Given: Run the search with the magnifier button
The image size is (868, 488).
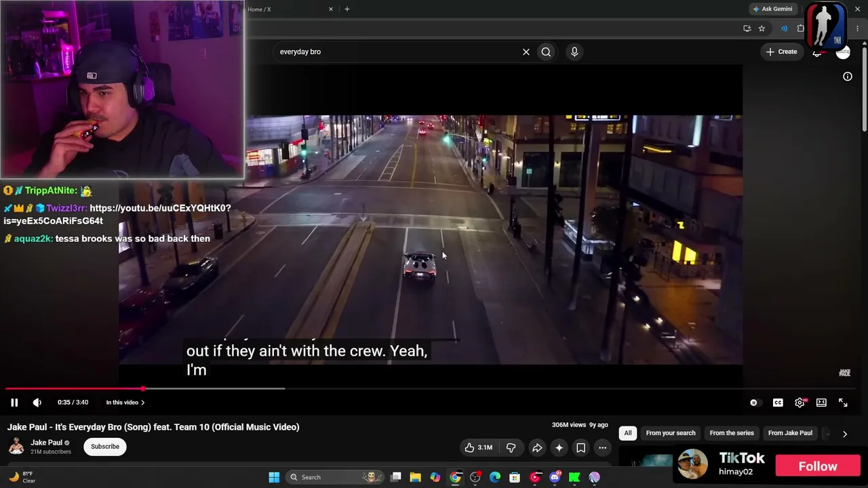Looking at the screenshot, I should coord(546,52).
